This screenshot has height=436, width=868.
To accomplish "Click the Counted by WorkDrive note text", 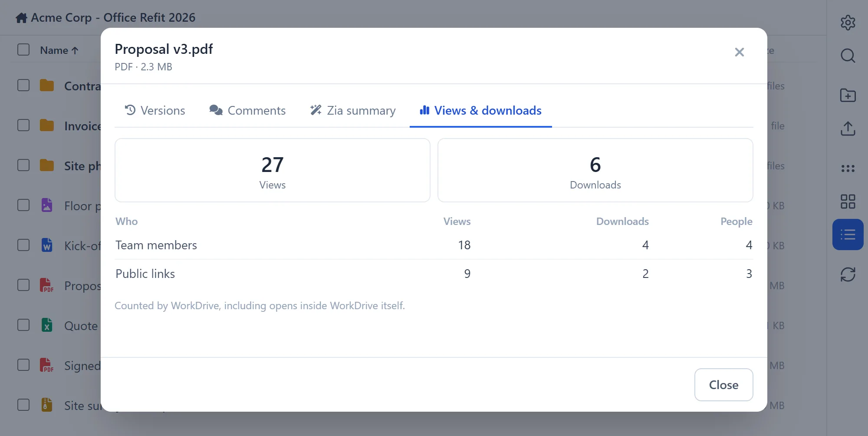I will (x=260, y=306).
